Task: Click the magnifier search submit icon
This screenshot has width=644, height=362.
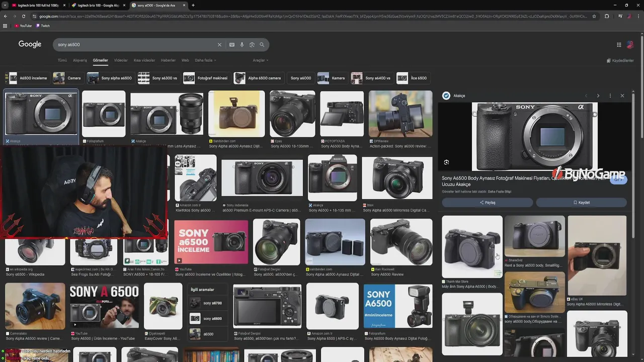Action: 262,45
